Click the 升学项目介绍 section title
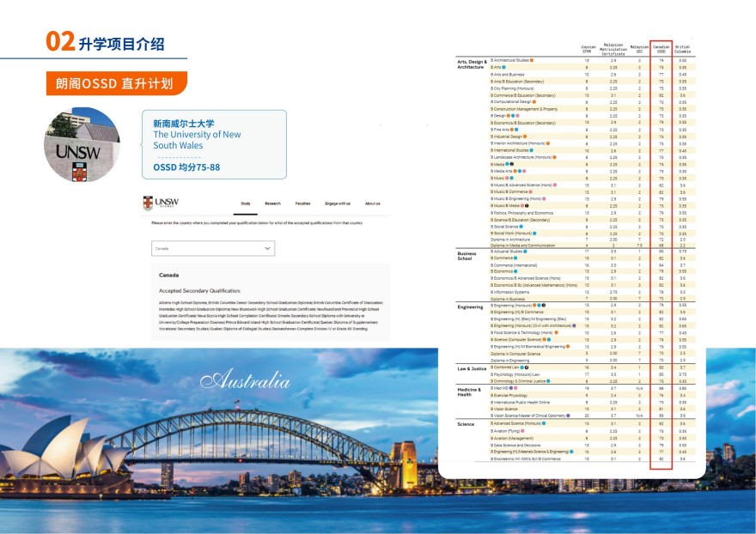The width and height of the screenshot is (756, 534). (121, 44)
